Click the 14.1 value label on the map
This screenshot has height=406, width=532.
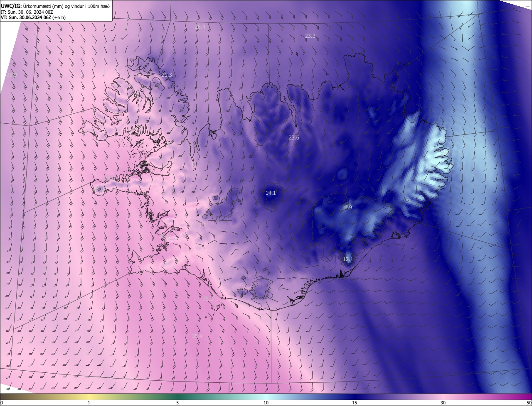(x=271, y=193)
